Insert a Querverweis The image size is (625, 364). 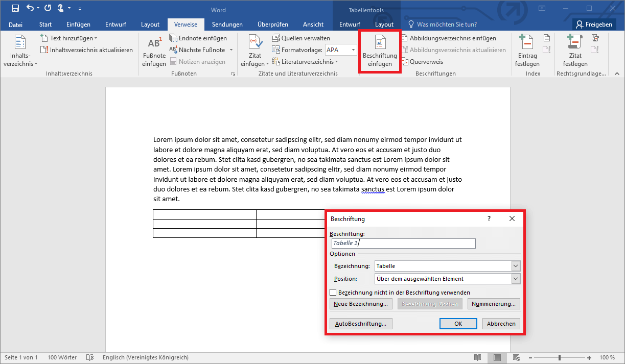pyautogui.click(x=422, y=62)
